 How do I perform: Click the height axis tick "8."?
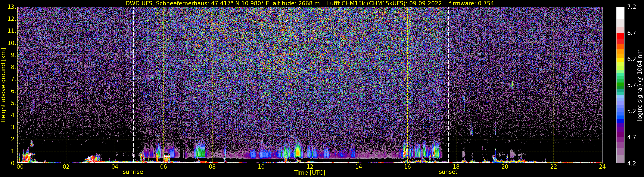point(13,67)
